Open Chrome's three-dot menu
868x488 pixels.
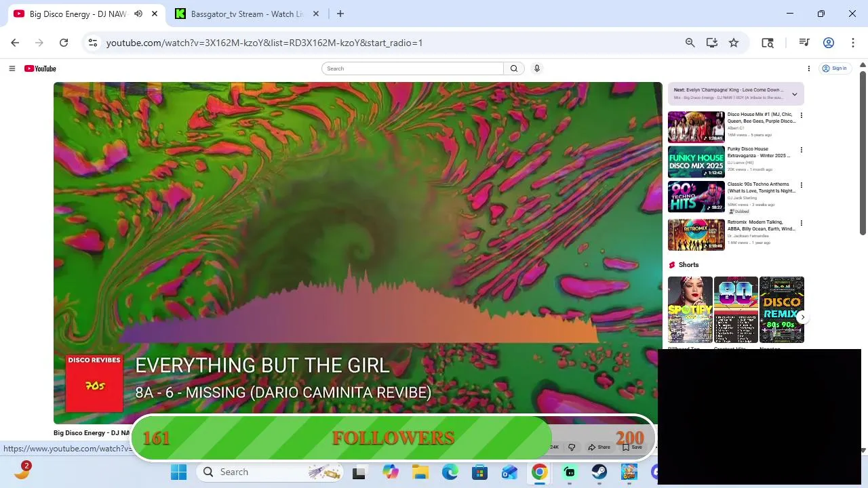pos(852,43)
